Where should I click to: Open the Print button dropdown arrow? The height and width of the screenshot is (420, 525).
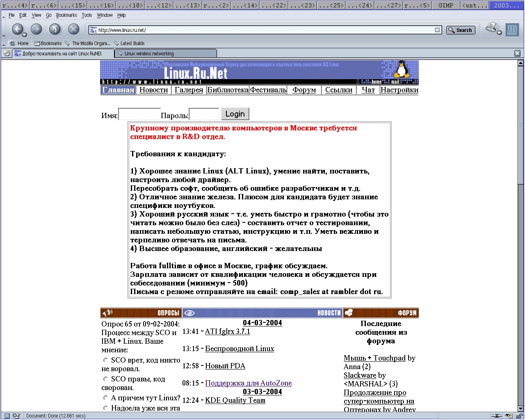point(499,32)
